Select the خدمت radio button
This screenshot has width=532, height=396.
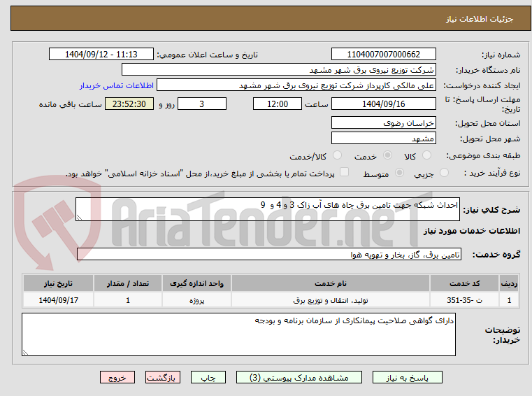pos(387,155)
